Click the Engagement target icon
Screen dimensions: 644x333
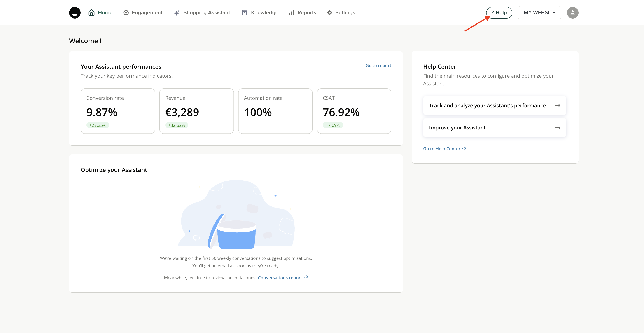click(126, 13)
